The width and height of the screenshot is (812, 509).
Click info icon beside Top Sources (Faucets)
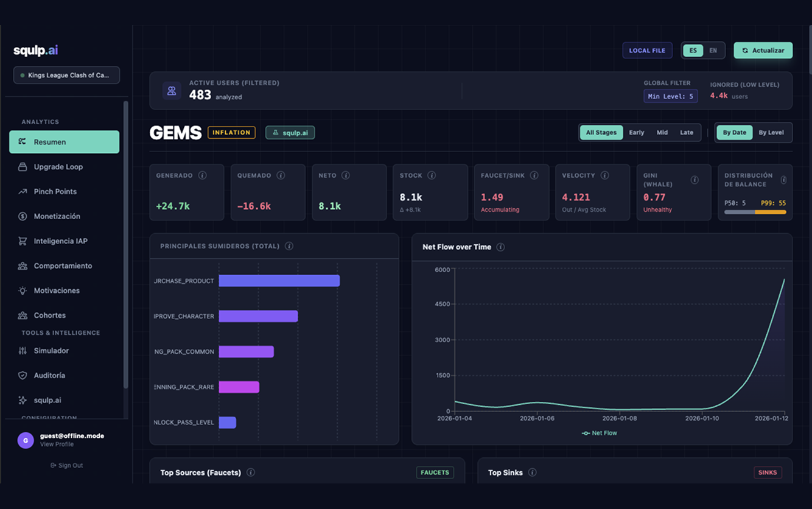point(251,472)
